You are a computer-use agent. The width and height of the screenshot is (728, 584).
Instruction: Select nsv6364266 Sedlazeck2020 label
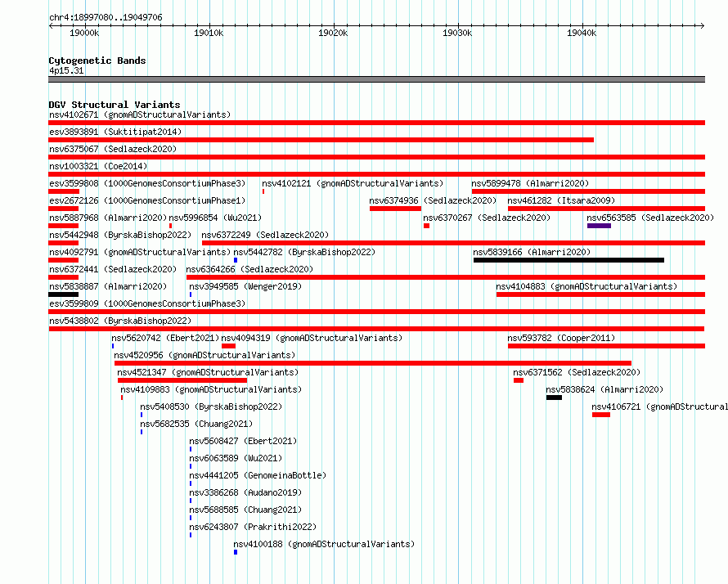[x=249, y=269]
